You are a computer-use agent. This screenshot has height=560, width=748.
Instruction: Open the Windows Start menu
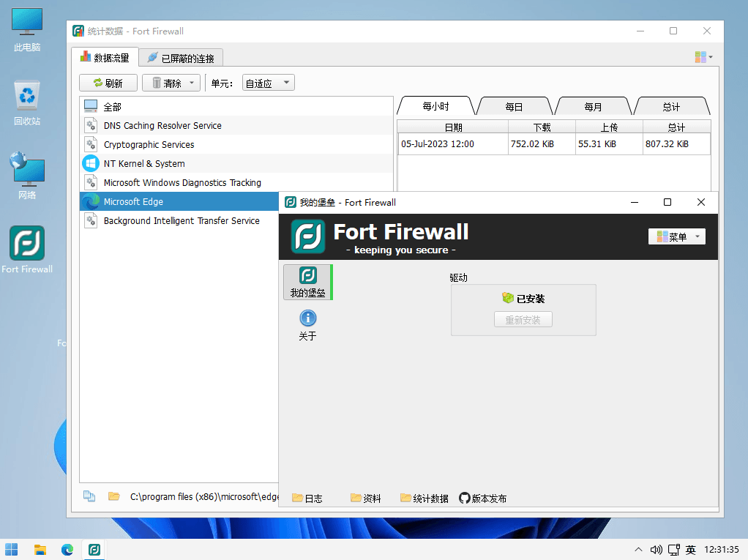(12, 550)
